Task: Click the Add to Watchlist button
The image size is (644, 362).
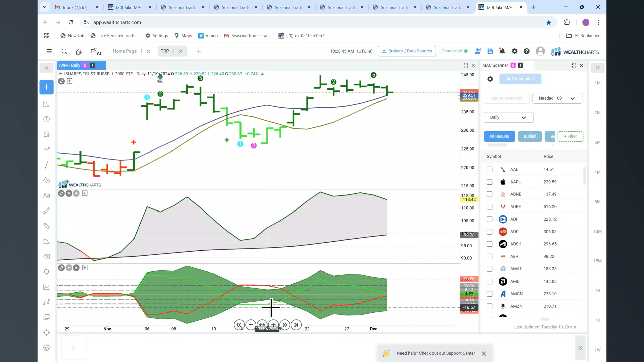Action: (x=506, y=98)
